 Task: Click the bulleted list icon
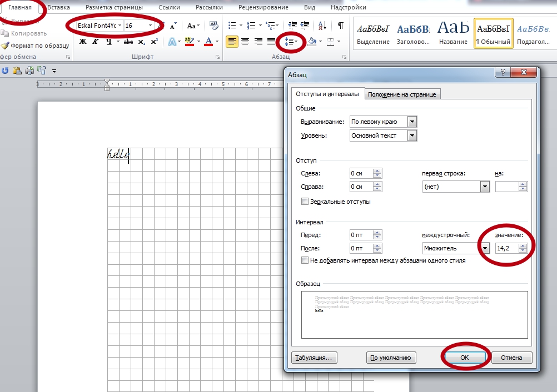232,26
